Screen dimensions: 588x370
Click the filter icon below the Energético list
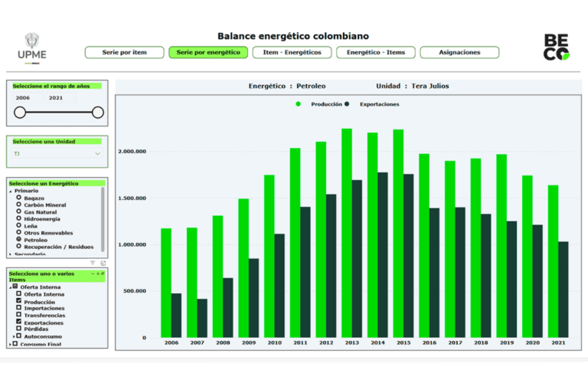(x=93, y=263)
